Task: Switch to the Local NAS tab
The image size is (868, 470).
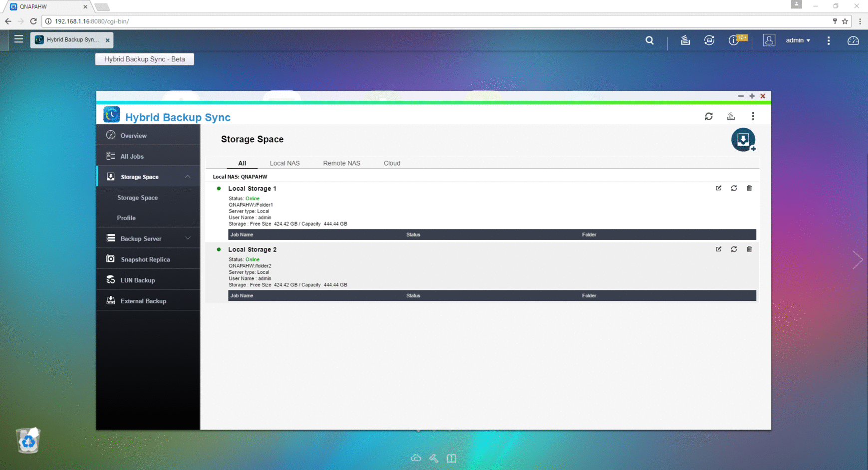Action: coord(285,163)
